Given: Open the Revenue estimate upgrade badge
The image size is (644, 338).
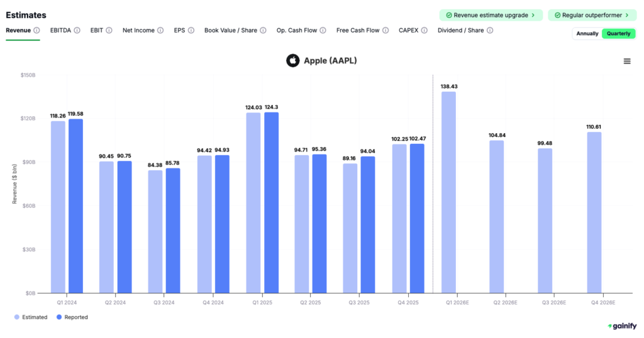Looking at the screenshot, I should pyautogui.click(x=491, y=15).
